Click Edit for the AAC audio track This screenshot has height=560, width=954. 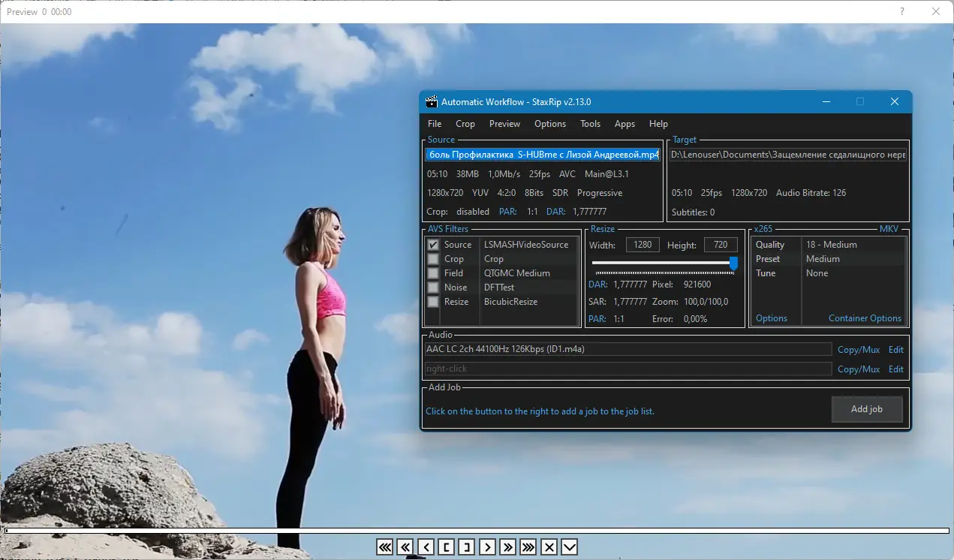896,350
